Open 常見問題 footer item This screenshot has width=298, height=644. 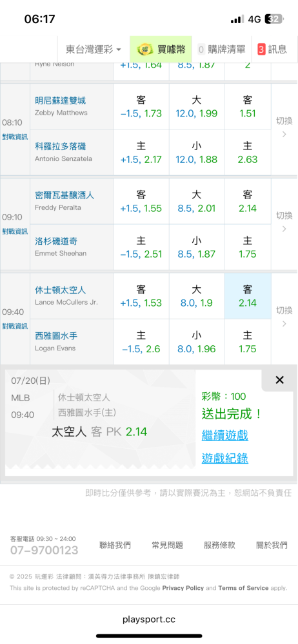[x=168, y=545]
